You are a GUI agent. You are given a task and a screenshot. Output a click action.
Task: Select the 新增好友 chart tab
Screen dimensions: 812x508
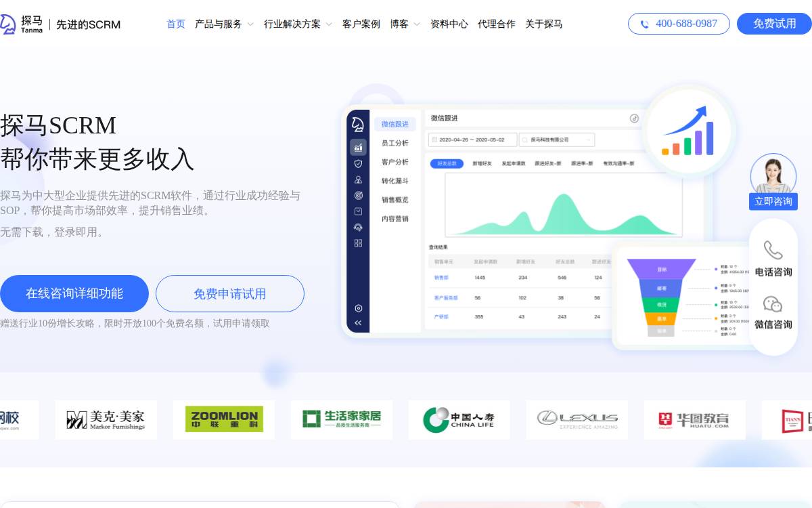482,163
